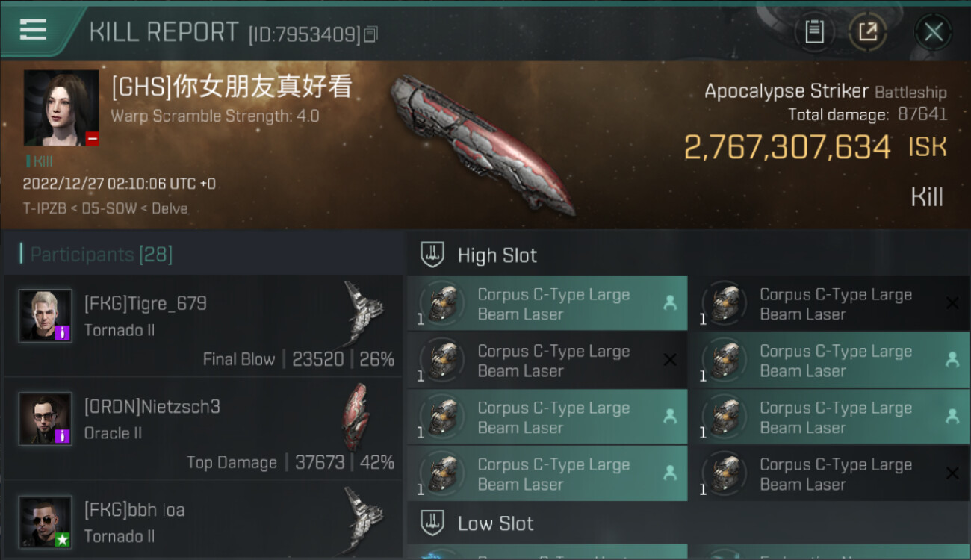
Task: Select Nietzsch3's Oracle II ship icon
Action: click(x=356, y=417)
